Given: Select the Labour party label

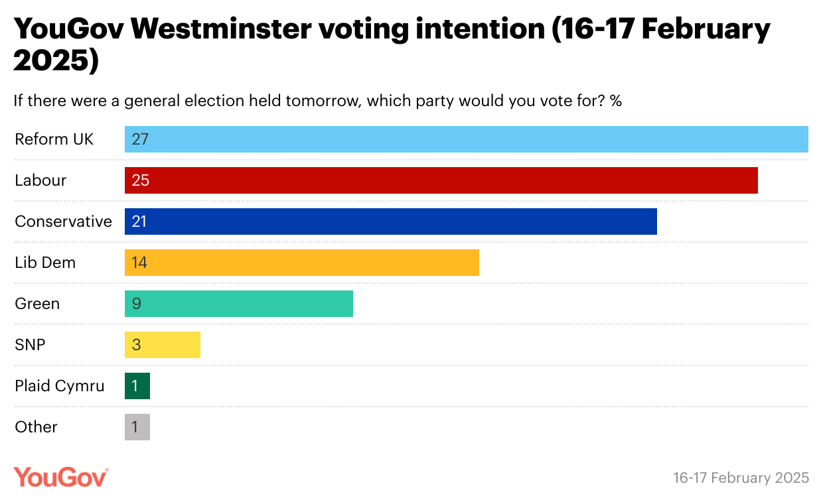Looking at the screenshot, I should [x=40, y=180].
